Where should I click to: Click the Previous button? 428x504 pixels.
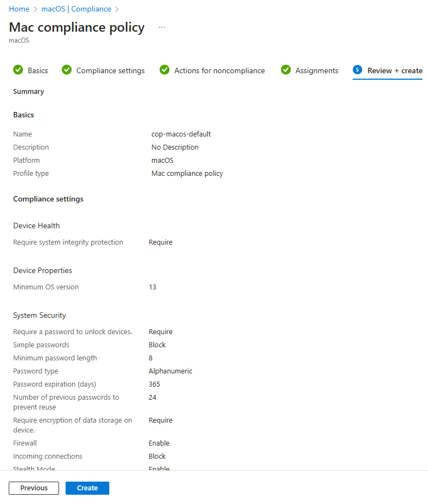pos(34,488)
